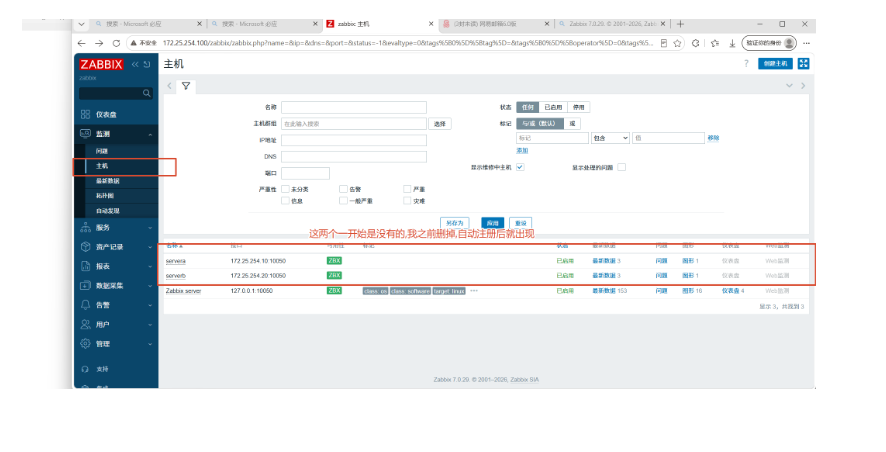Click the sidebar search magnifier icon
Screen dimensions: 886x452
click(146, 93)
